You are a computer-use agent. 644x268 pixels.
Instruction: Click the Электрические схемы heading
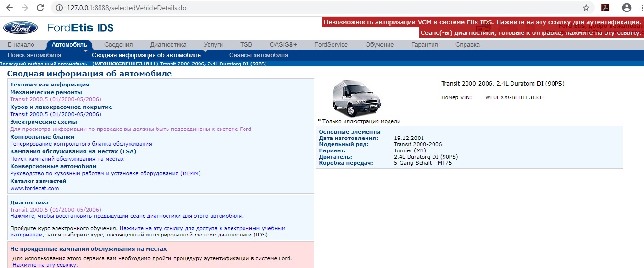pyautogui.click(x=44, y=122)
